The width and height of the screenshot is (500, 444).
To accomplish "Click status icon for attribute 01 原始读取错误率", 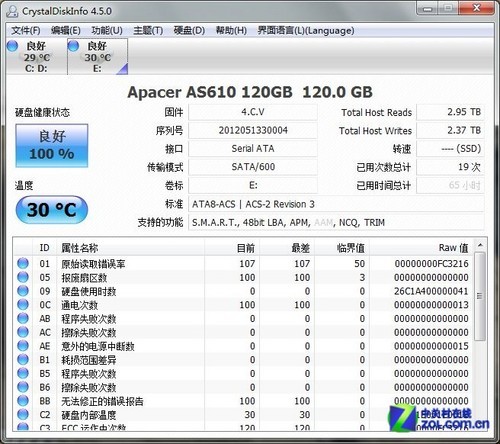I will click(23, 263).
